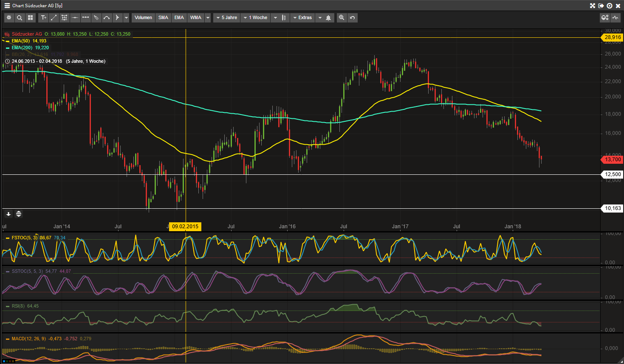Click the alarm bell icon

tap(328, 18)
